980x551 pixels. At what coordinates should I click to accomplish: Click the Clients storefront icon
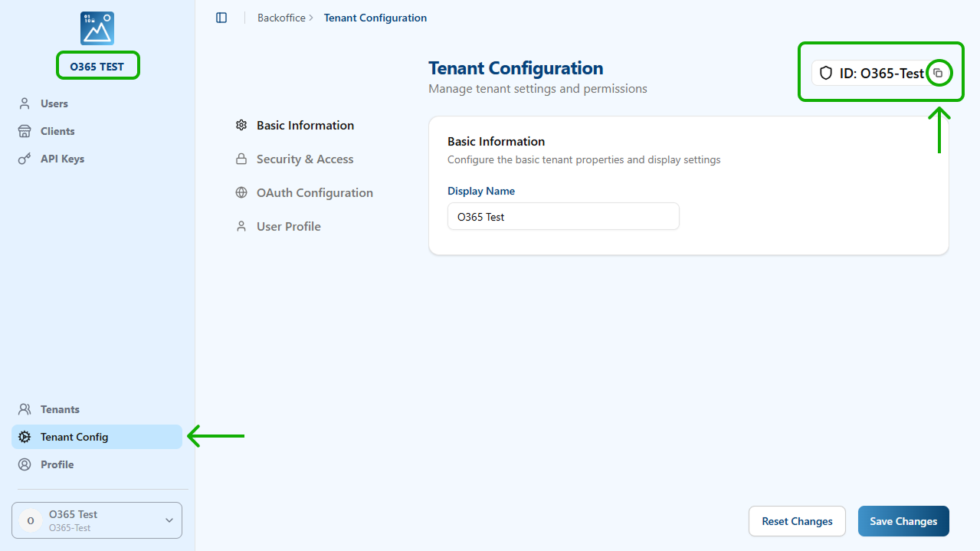[25, 131]
